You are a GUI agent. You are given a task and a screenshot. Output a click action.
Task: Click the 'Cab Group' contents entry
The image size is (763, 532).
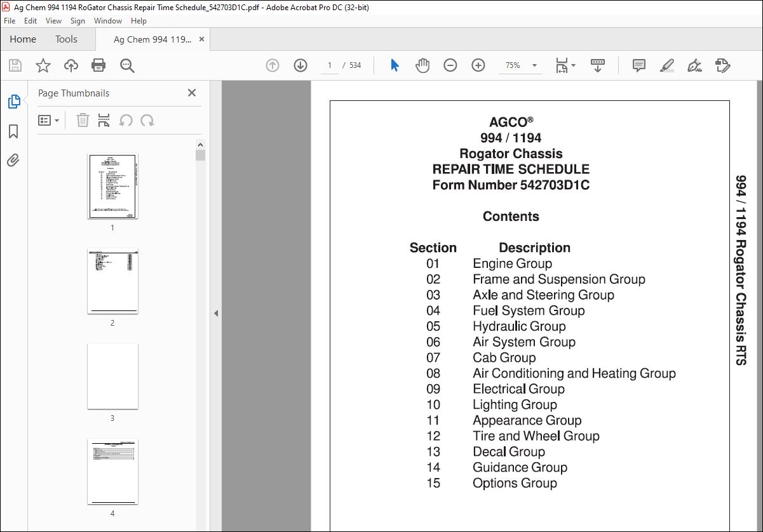point(504,357)
